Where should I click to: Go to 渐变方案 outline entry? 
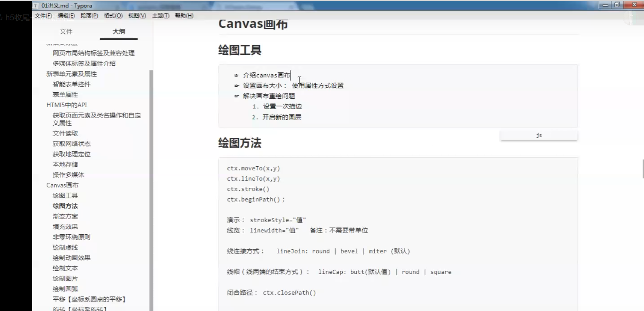(65, 216)
